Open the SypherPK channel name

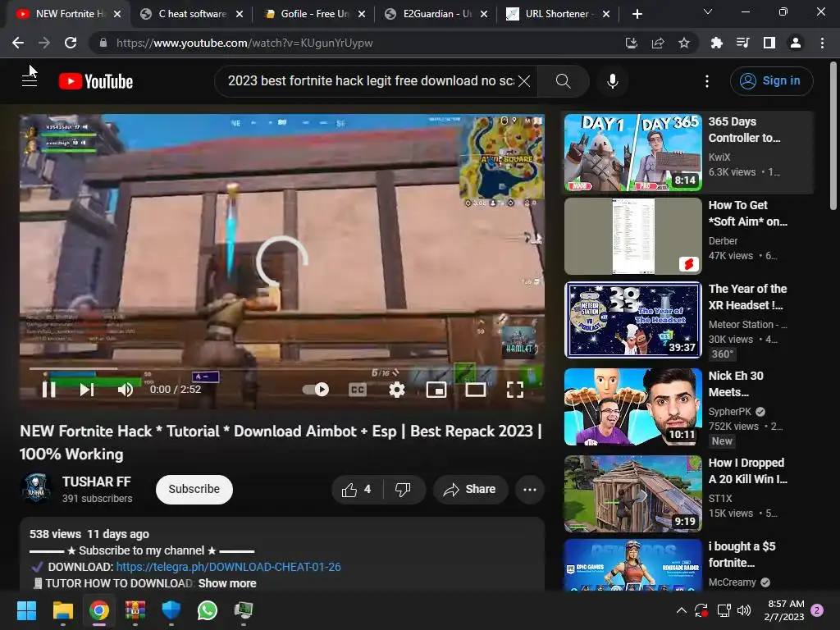[x=729, y=412]
